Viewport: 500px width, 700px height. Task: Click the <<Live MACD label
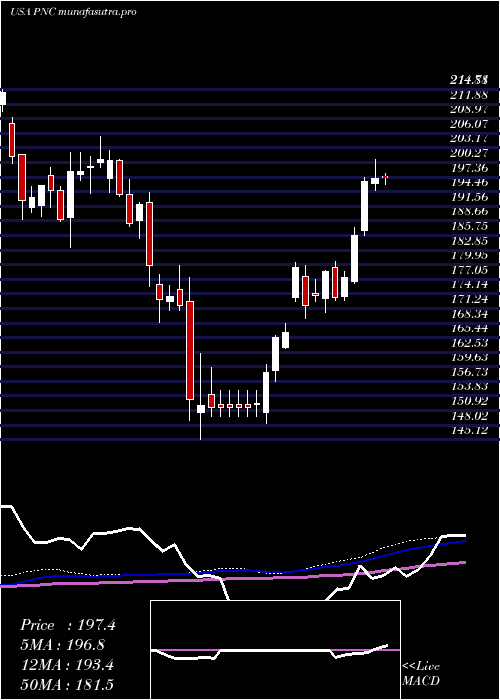[x=421, y=674]
